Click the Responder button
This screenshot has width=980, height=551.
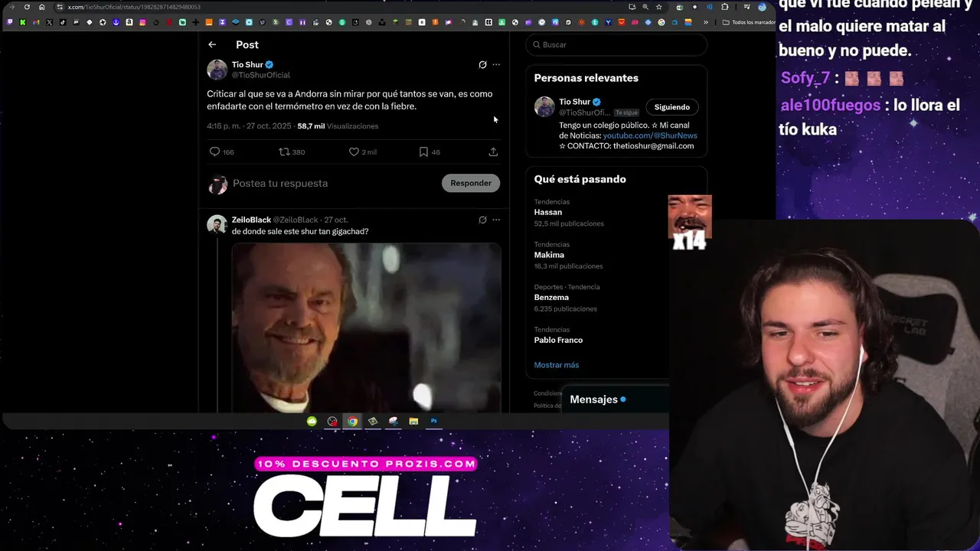[471, 183]
